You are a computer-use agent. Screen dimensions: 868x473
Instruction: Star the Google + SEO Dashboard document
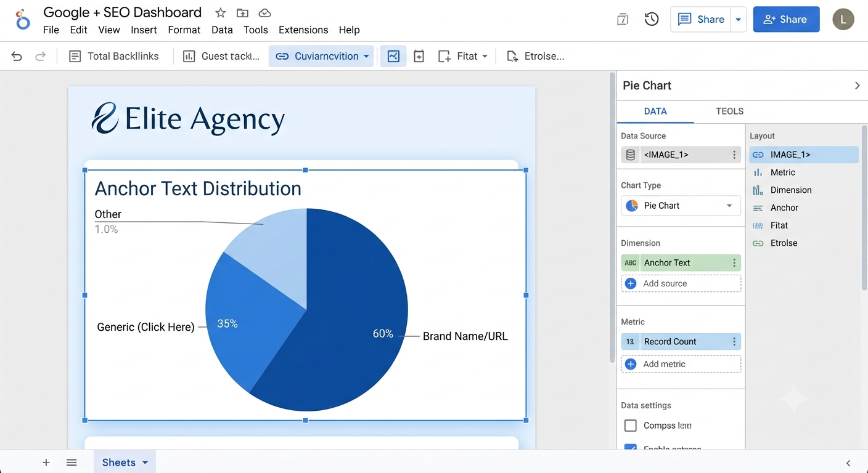[x=220, y=13]
